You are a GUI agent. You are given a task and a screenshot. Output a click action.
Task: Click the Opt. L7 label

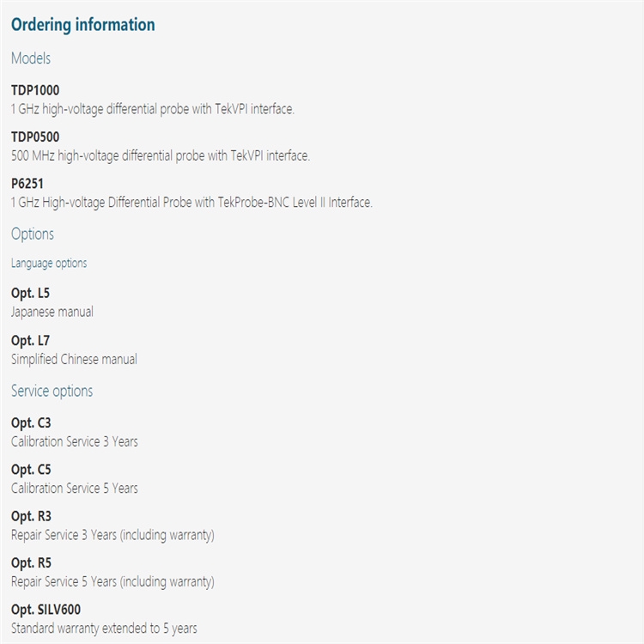[31, 340]
